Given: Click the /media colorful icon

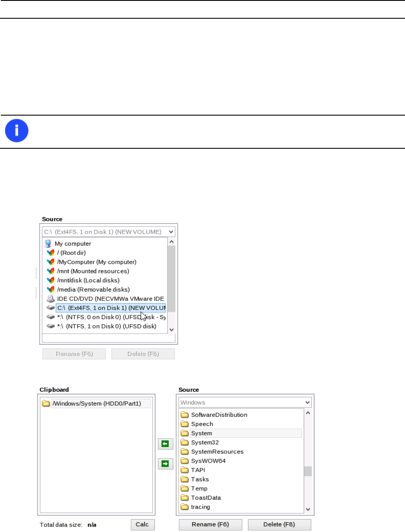Looking at the screenshot, I should [x=51, y=289].
